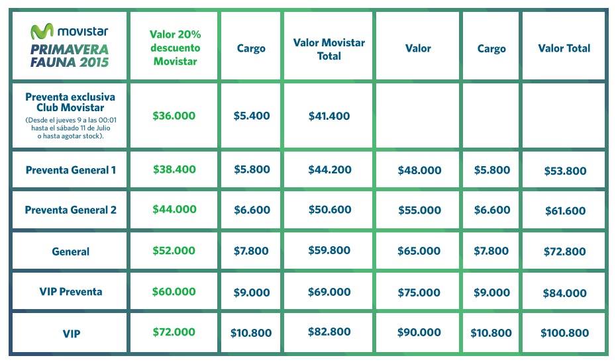Viewport: 616px width, 364px height.
Task: Click the Valor Movistar Total column header
Action: tap(329, 50)
